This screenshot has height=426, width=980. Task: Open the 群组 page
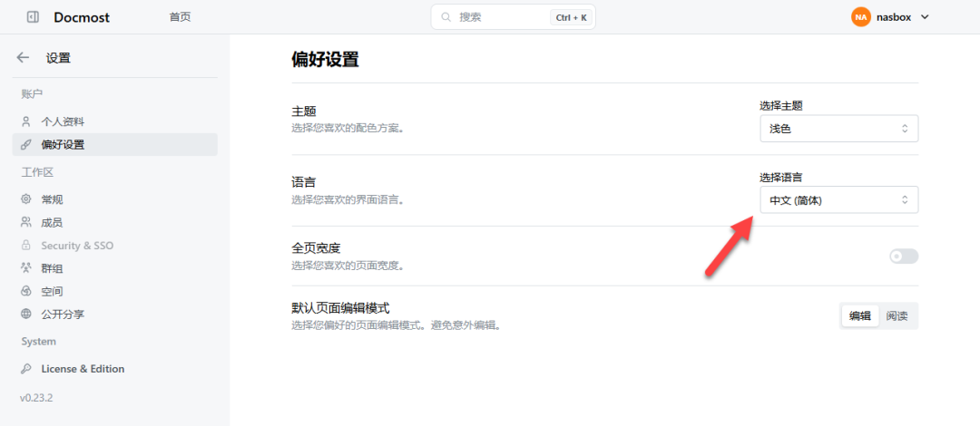[115, 268]
